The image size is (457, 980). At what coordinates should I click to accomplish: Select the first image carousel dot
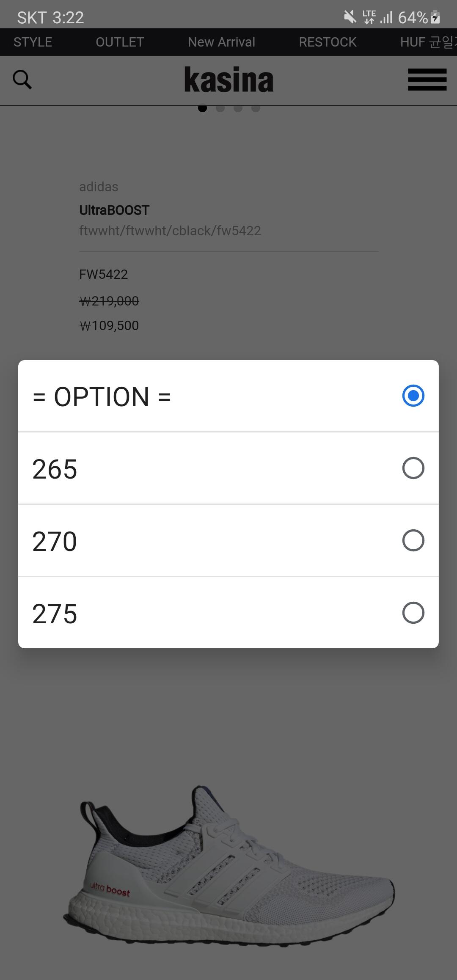pos(202,108)
